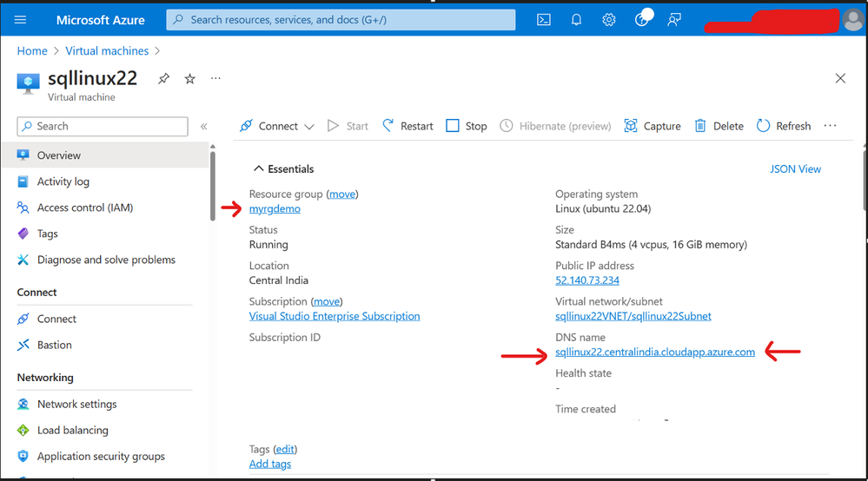Click Hibernate (preview) in toolbar
Viewport: 868px width, 481px height.
tap(555, 126)
